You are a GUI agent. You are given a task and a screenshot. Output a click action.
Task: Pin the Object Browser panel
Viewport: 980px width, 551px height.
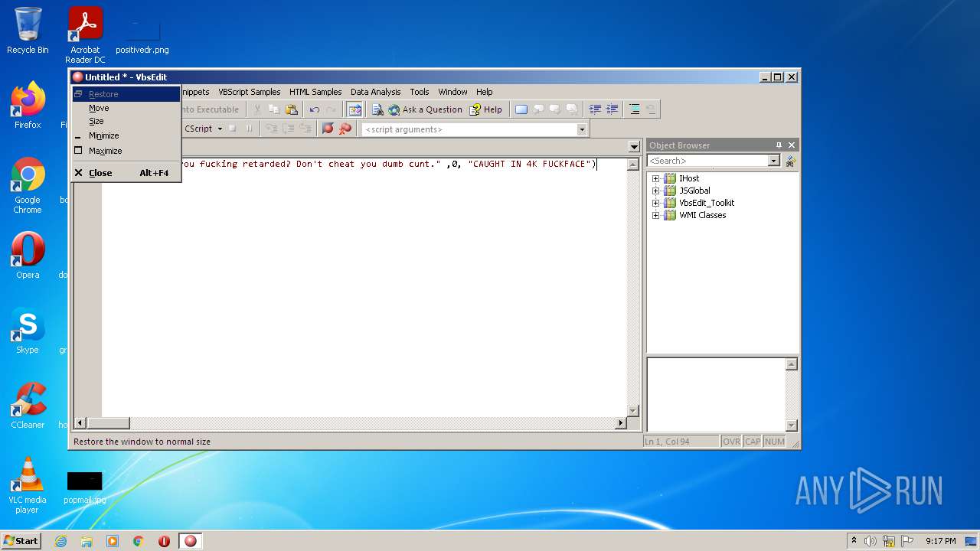tap(779, 145)
